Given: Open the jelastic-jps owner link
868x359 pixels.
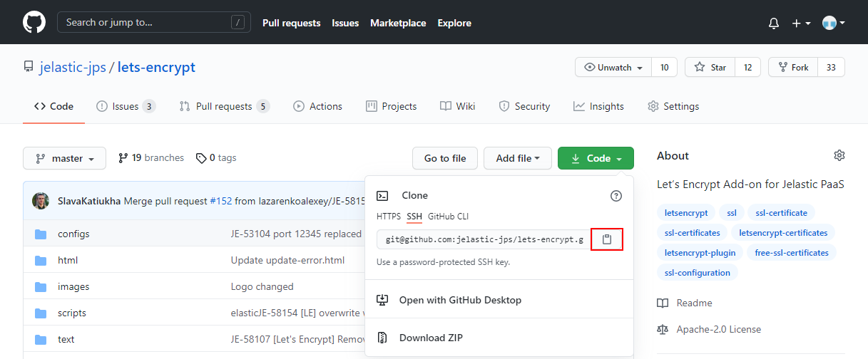Looking at the screenshot, I should coord(73,68).
